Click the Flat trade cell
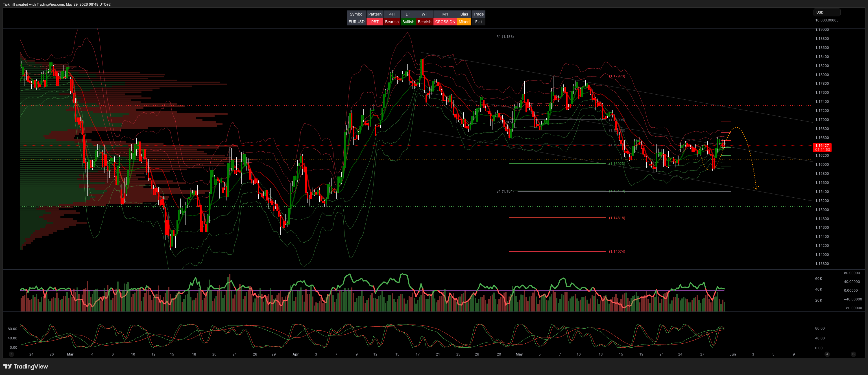 (479, 21)
